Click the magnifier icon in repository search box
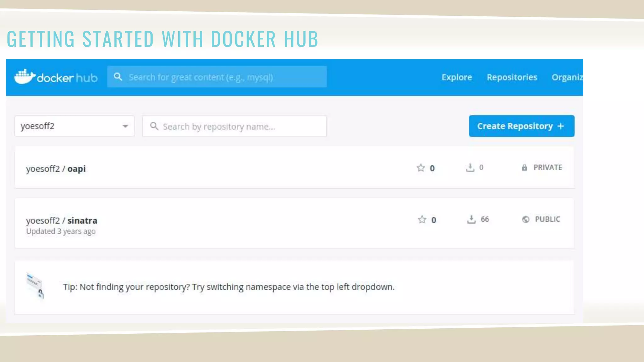644x362 pixels. click(154, 126)
